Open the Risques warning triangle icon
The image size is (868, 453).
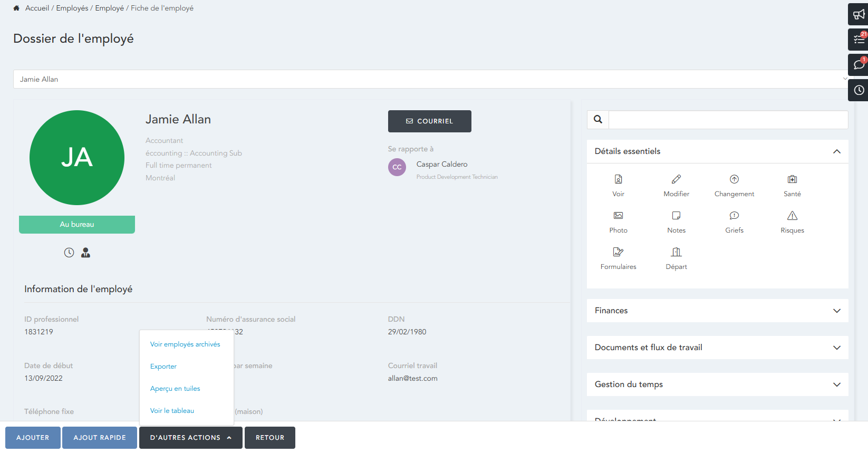792,216
